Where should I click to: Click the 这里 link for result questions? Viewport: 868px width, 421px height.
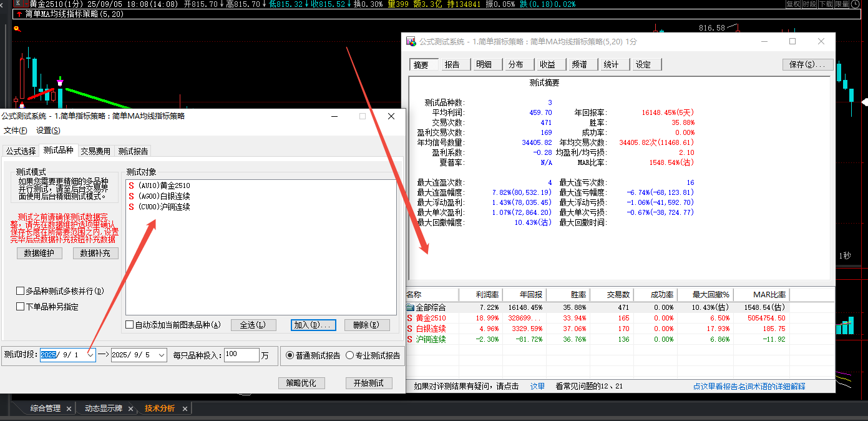(x=537, y=387)
